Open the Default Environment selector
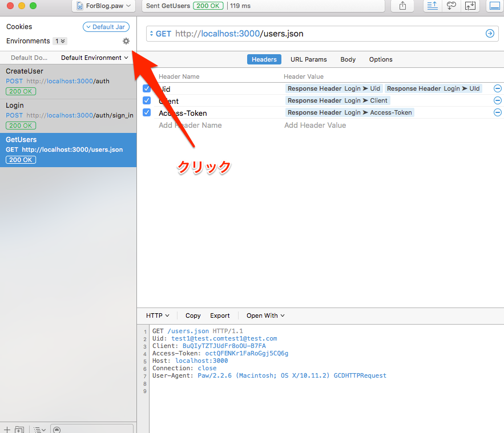 click(x=95, y=58)
